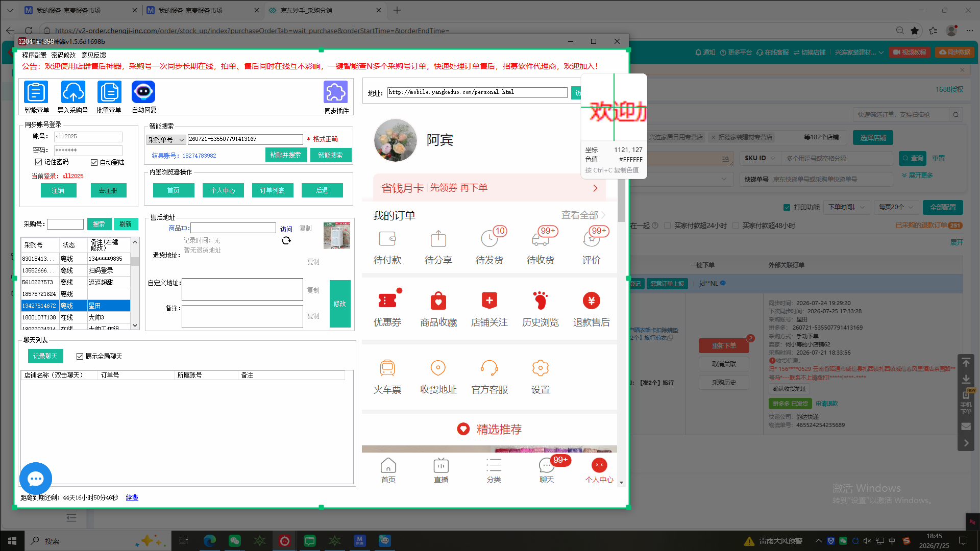
Task: Expand the 省钱月卡 banner arrow
Action: point(595,188)
